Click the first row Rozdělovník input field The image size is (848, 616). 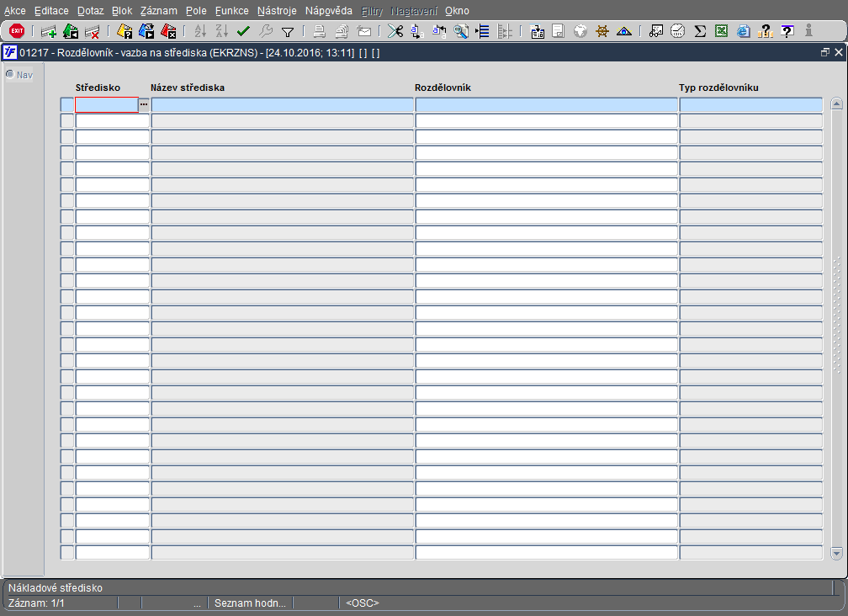(x=546, y=104)
